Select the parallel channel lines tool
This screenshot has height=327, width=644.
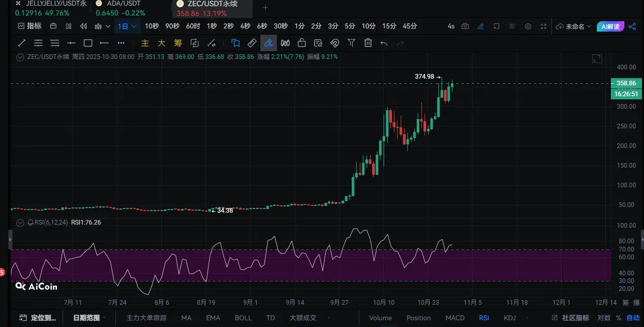[x=38, y=43]
